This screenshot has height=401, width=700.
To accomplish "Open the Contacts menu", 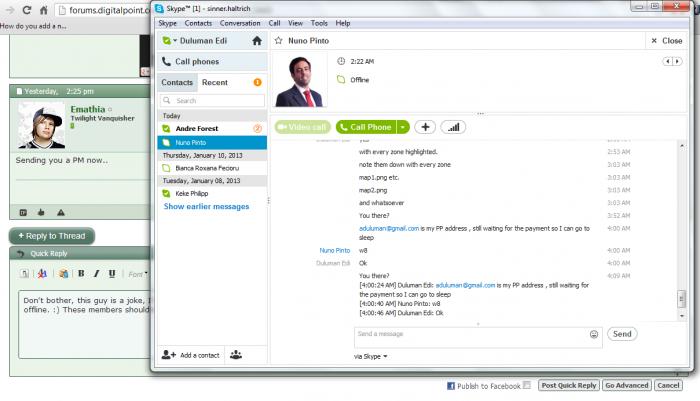I will (198, 23).
